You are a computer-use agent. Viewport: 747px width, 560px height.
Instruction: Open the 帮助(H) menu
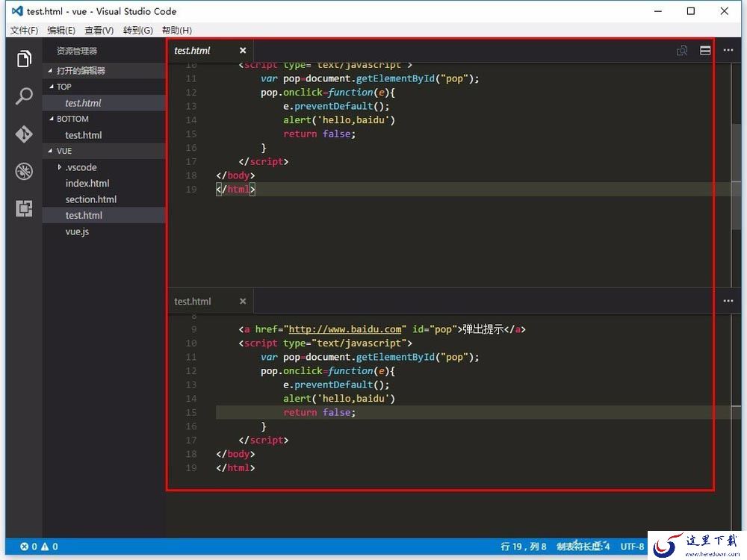(x=177, y=31)
